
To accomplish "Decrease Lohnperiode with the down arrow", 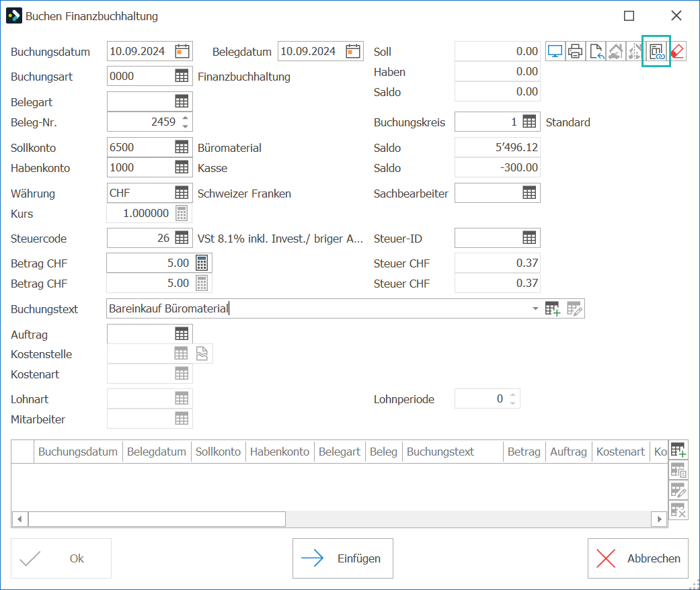I will click(513, 403).
